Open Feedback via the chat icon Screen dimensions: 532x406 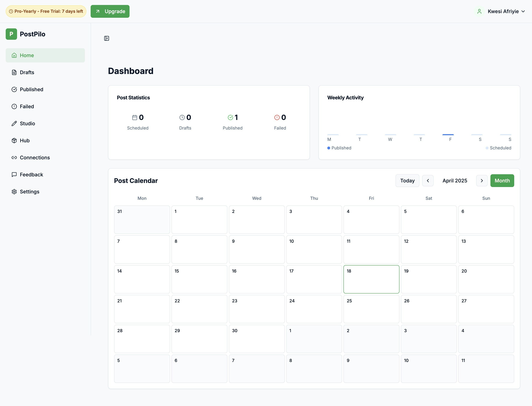point(14,174)
